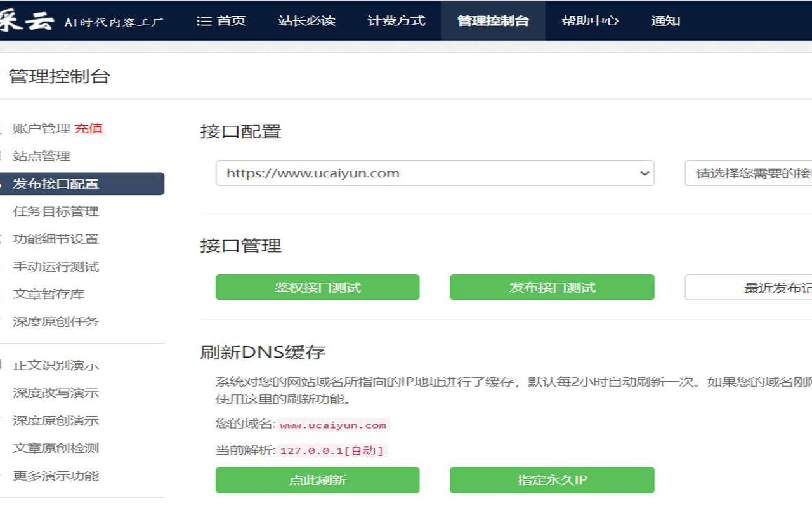Click the 指定永久IP button
Viewport: 812px width, 508px height.
pos(552,480)
